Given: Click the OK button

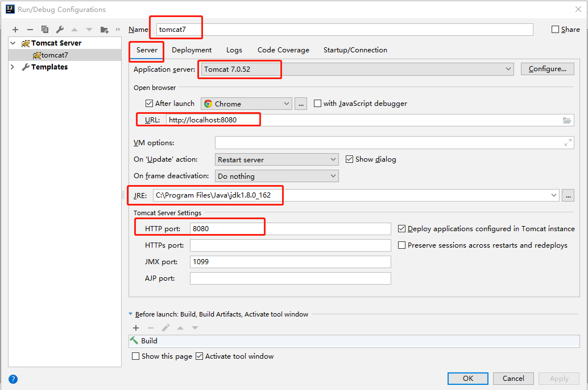Looking at the screenshot, I should pyautogui.click(x=468, y=379).
